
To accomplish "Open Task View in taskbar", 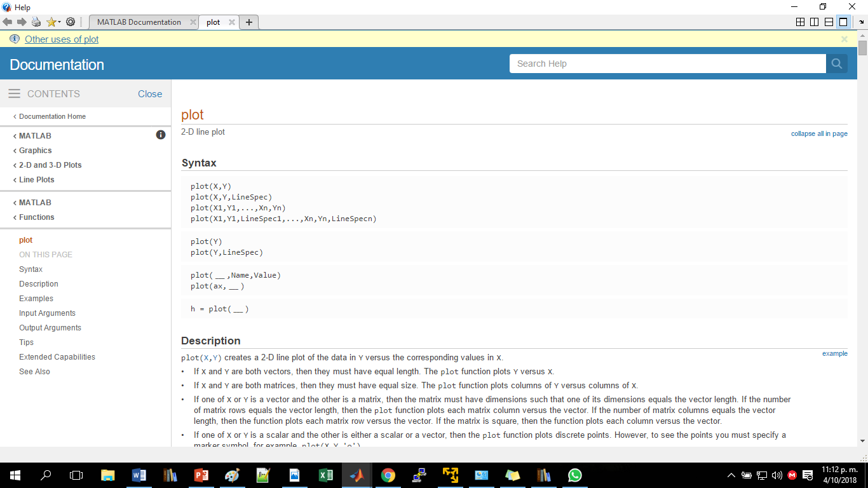I will [76, 475].
